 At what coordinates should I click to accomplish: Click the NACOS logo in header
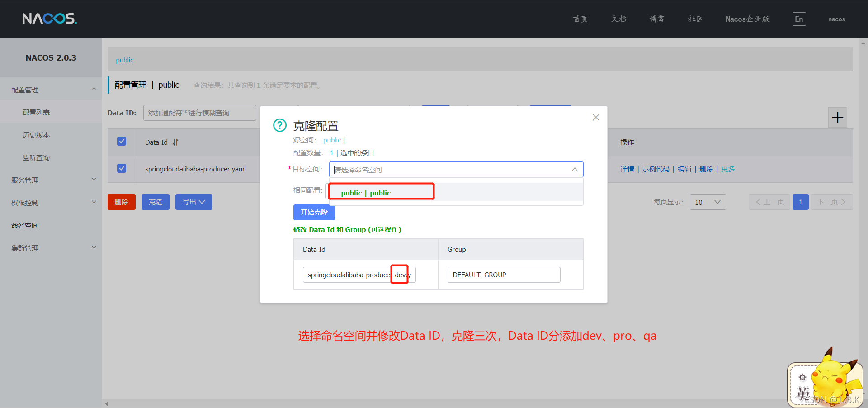click(x=50, y=19)
